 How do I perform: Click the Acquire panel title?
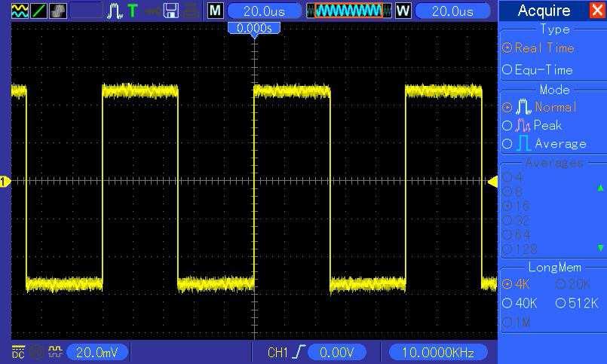coord(544,11)
